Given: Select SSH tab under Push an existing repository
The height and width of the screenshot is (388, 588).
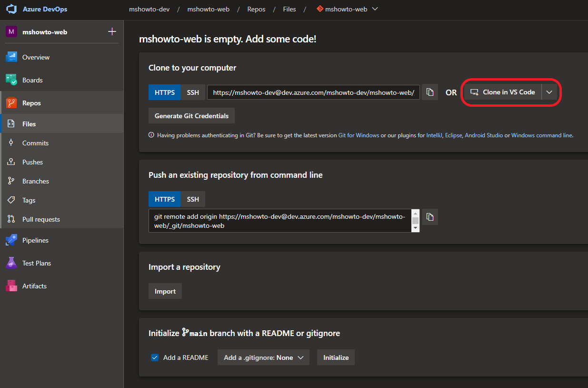Looking at the screenshot, I should (x=193, y=199).
